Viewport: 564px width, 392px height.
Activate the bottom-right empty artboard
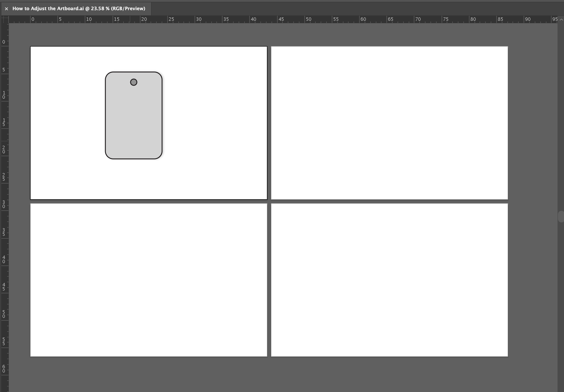click(389, 280)
